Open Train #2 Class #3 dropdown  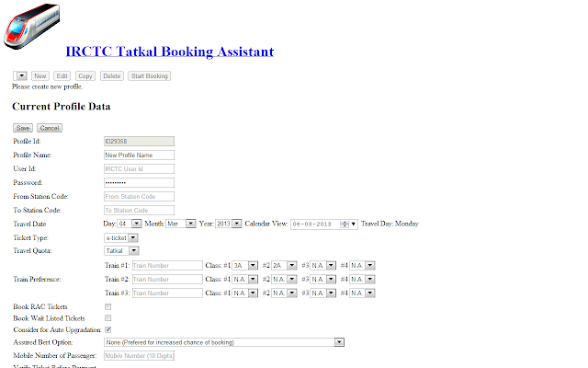[323, 280]
